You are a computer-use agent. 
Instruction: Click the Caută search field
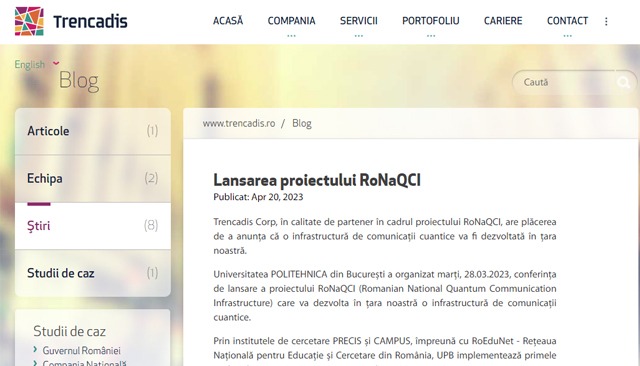point(565,82)
